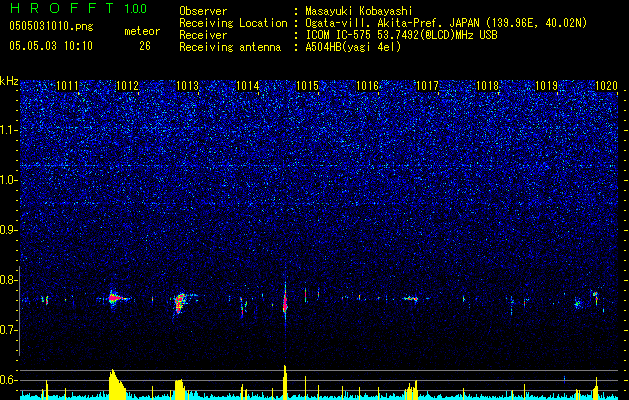
Task: Click the 0.9 kHz frequency label
Action: pyautogui.click(x=9, y=230)
